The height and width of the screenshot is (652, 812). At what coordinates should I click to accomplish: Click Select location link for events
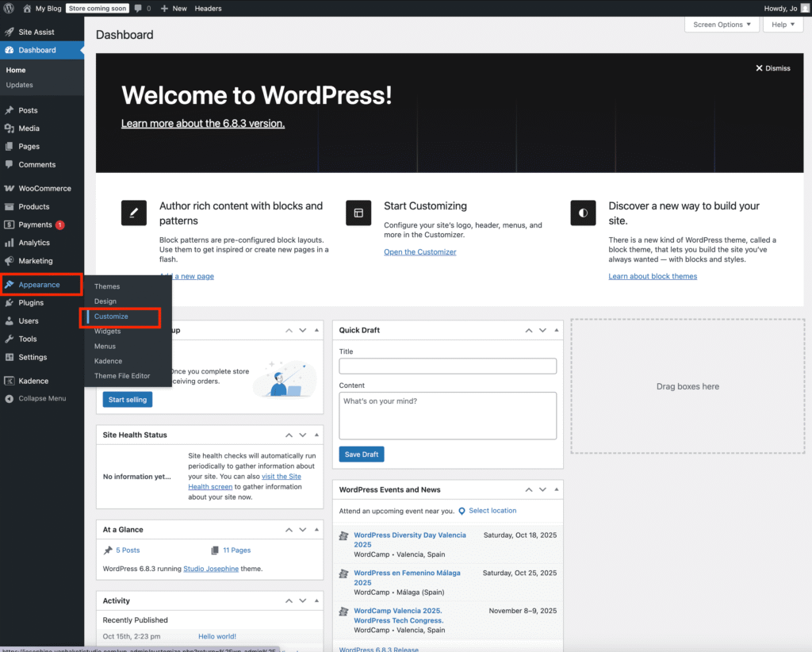coord(492,511)
